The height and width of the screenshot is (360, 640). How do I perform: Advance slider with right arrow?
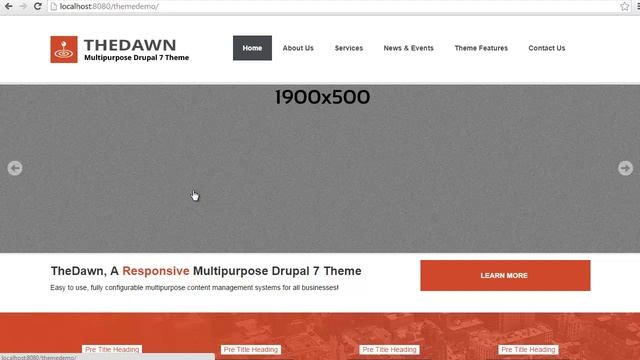[625, 168]
